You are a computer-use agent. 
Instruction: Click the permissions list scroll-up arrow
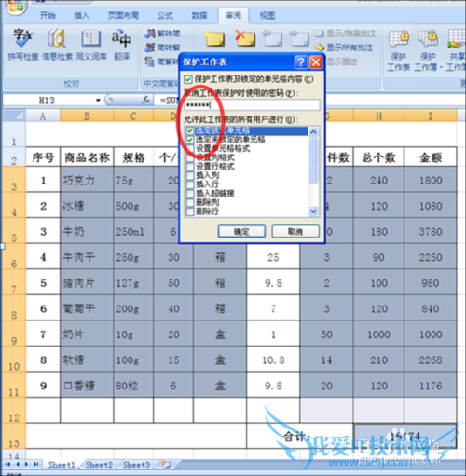pos(313,132)
